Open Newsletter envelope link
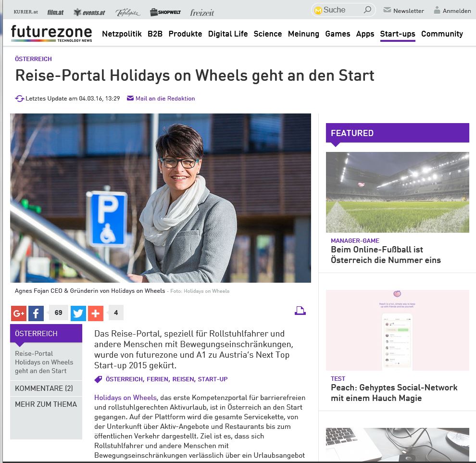Screen dimensions: 476x463 [403, 11]
